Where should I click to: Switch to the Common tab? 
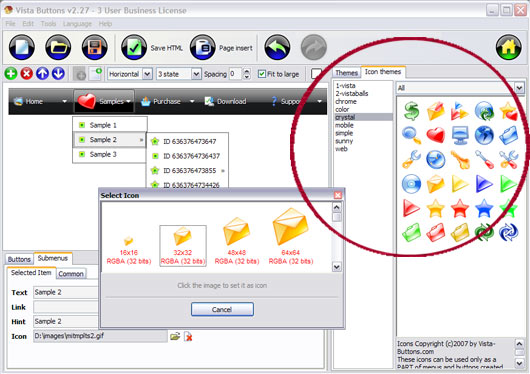coord(71,274)
